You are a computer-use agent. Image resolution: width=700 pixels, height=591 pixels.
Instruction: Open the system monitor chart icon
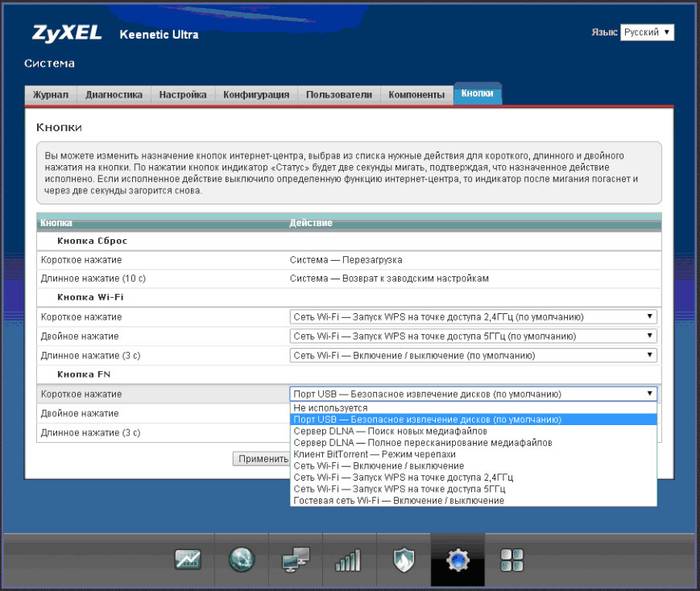[x=188, y=560]
